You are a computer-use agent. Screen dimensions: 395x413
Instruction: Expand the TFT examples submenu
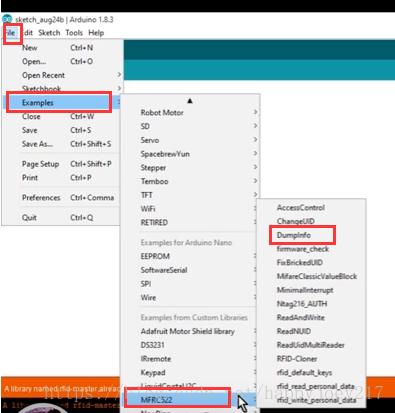190,195
